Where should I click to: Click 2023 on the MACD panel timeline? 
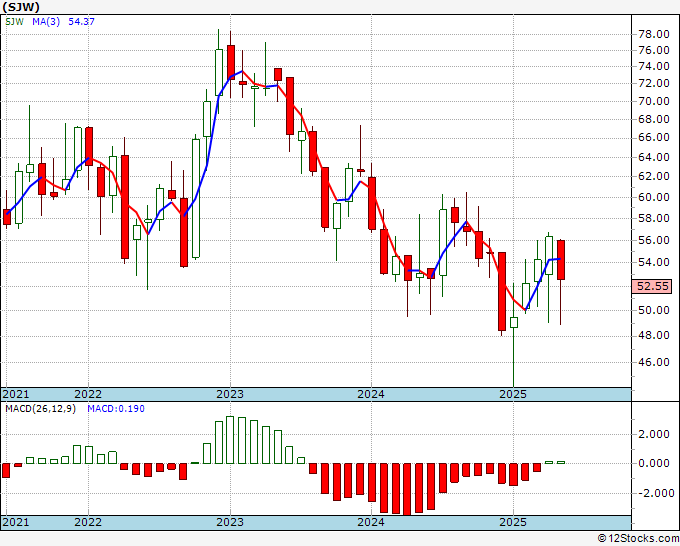pyautogui.click(x=230, y=522)
